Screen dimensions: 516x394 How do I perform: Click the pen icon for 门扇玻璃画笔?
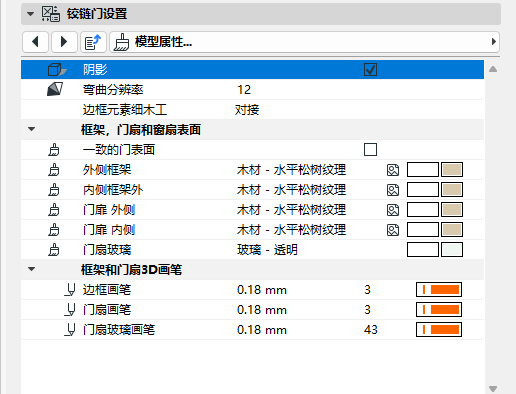(x=70, y=330)
